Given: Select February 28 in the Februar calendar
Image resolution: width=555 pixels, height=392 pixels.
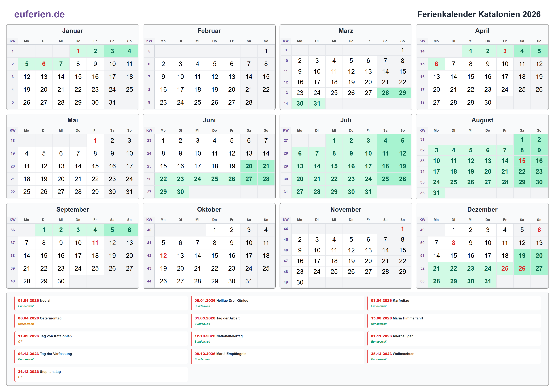Looking at the screenshot, I should click(249, 102).
